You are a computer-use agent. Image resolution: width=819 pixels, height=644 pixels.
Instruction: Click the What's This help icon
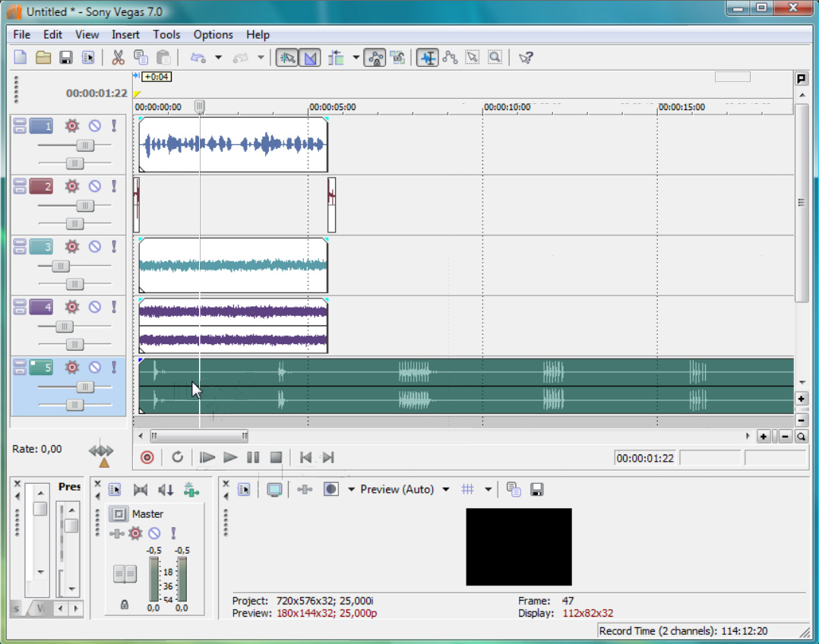[526, 58]
